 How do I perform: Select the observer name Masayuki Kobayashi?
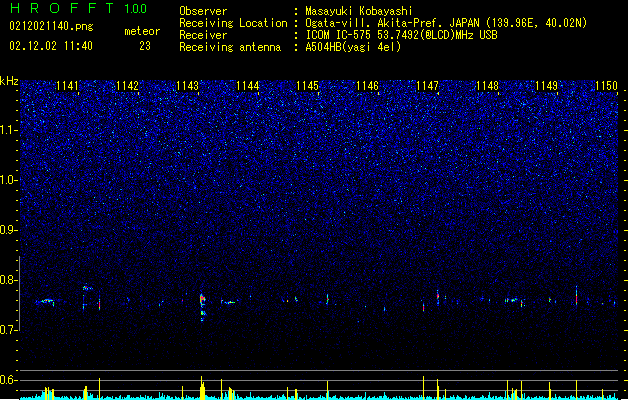coord(358,11)
